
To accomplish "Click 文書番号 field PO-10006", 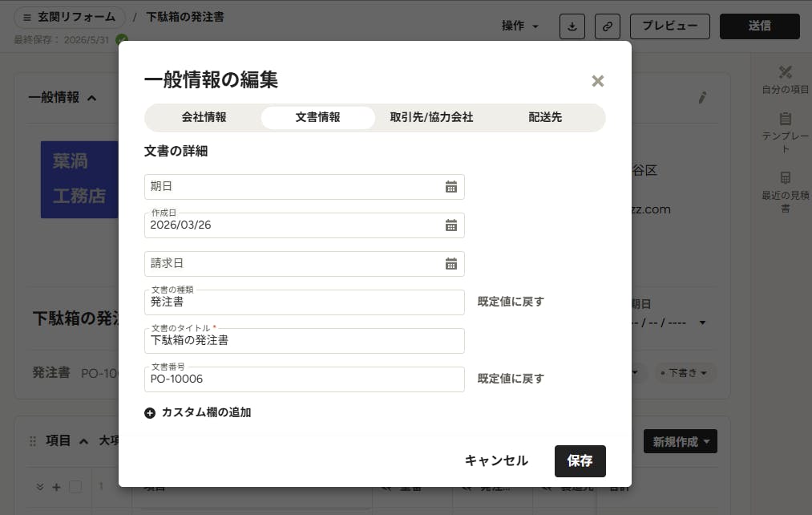I will point(305,379).
